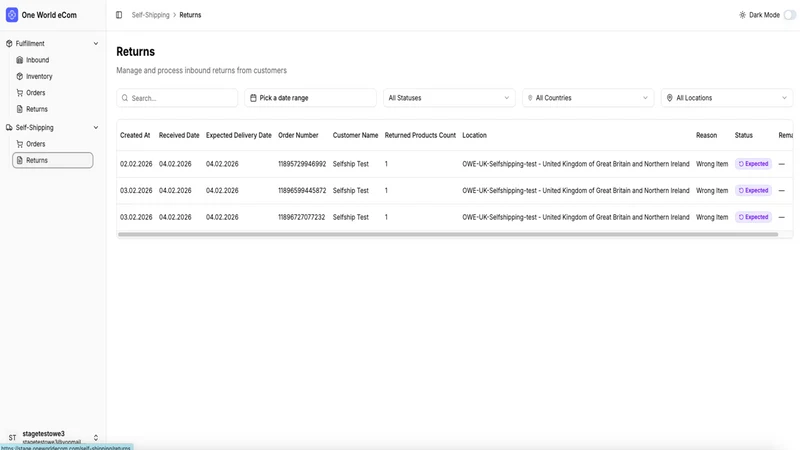Open the All Statuses dropdown

click(449, 98)
